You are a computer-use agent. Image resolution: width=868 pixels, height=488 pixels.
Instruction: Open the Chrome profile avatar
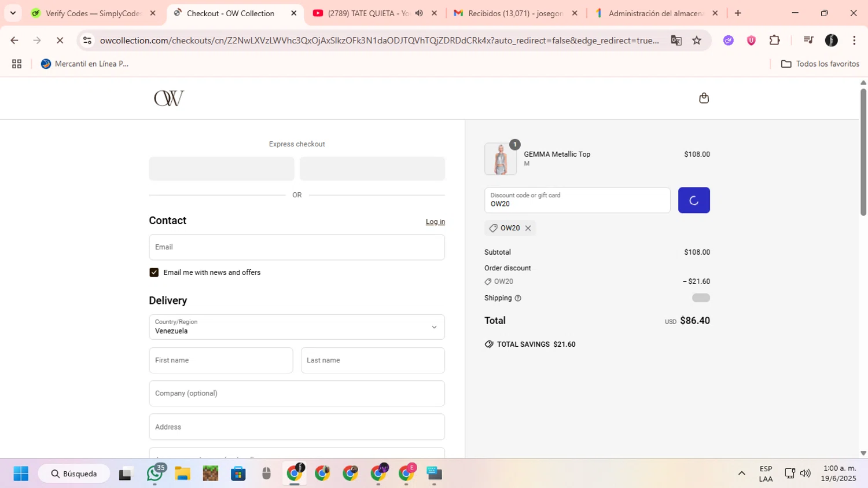(832, 41)
